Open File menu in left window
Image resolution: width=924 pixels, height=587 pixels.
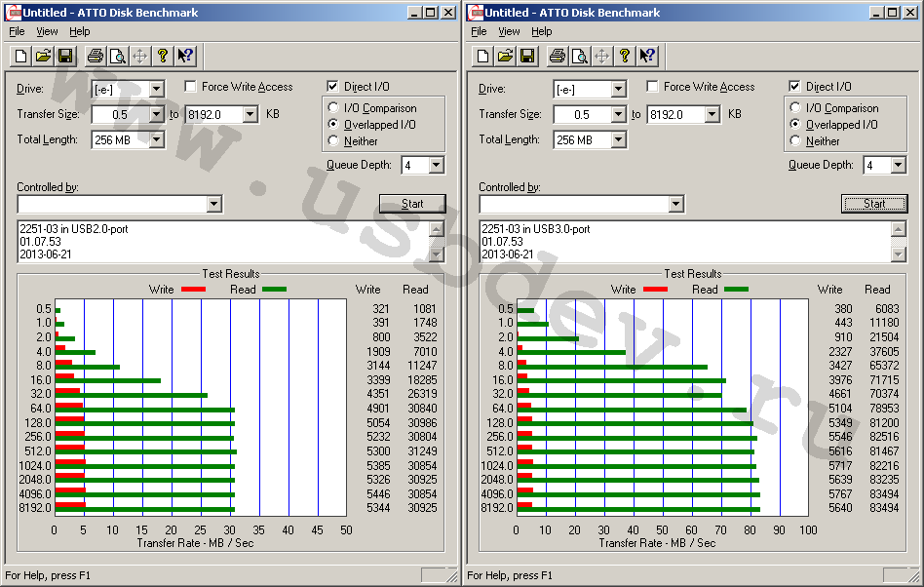(x=18, y=32)
